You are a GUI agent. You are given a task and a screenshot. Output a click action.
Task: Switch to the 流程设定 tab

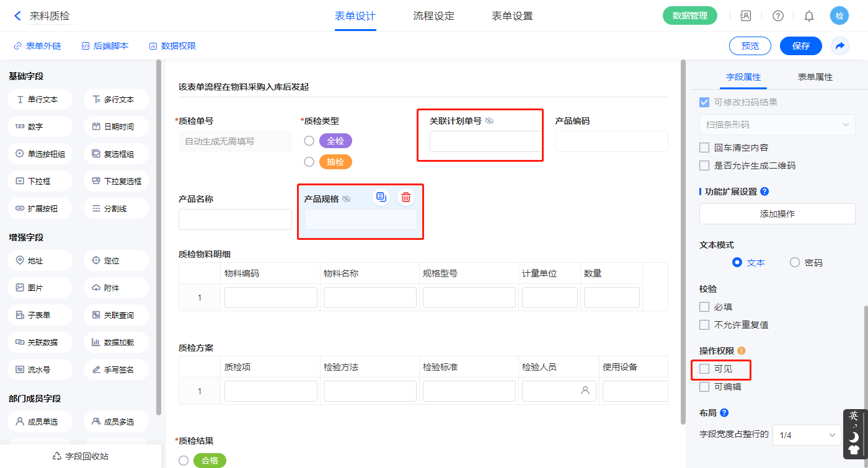433,16
